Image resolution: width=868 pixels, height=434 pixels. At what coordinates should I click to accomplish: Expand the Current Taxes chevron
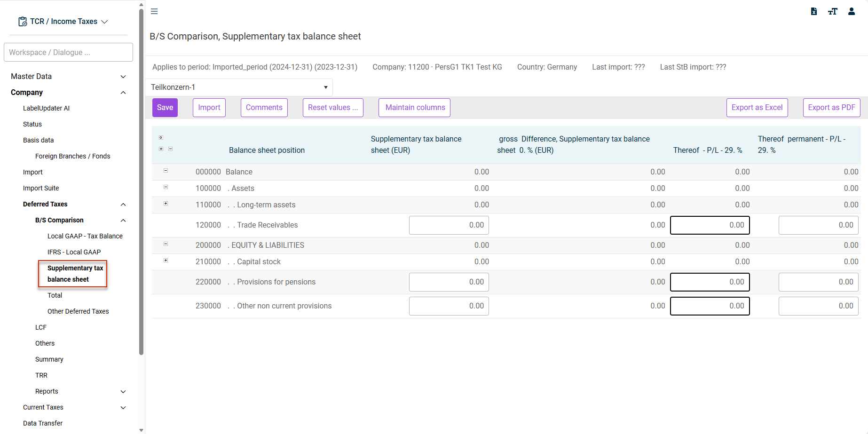(x=123, y=408)
